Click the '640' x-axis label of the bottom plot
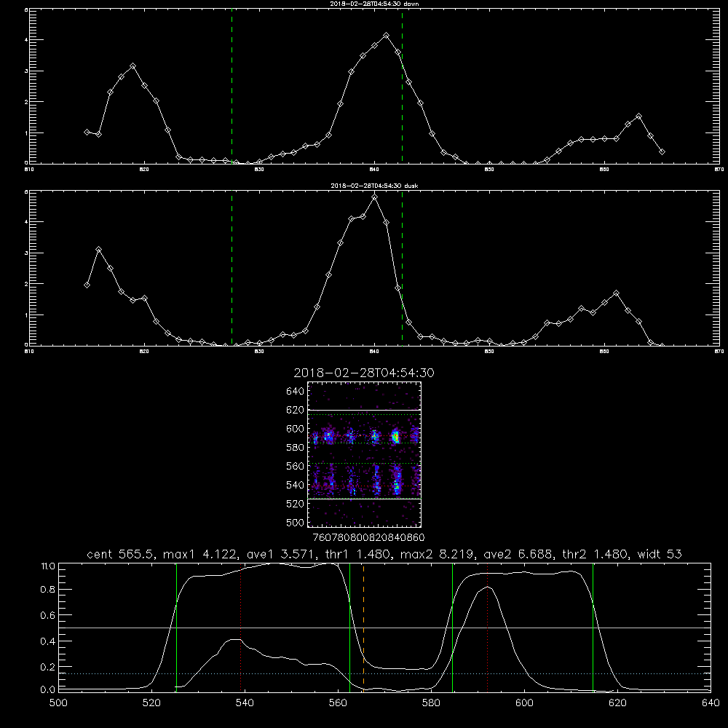This screenshot has width=728, height=728. click(x=711, y=703)
